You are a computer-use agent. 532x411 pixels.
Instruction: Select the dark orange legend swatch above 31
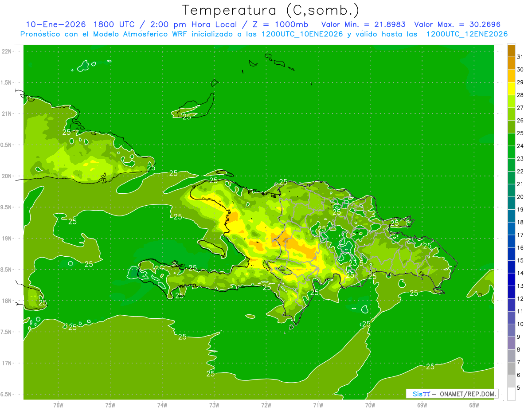pyautogui.click(x=511, y=51)
